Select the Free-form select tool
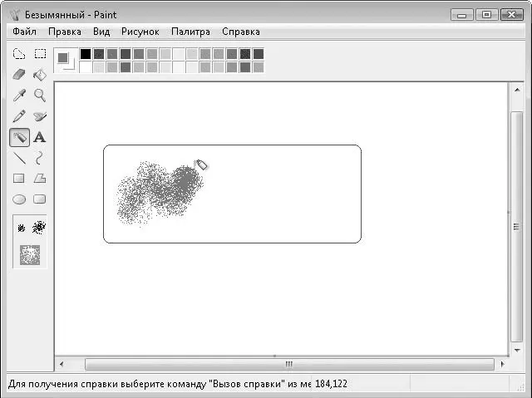The height and width of the screenshot is (398, 532). pyautogui.click(x=19, y=54)
